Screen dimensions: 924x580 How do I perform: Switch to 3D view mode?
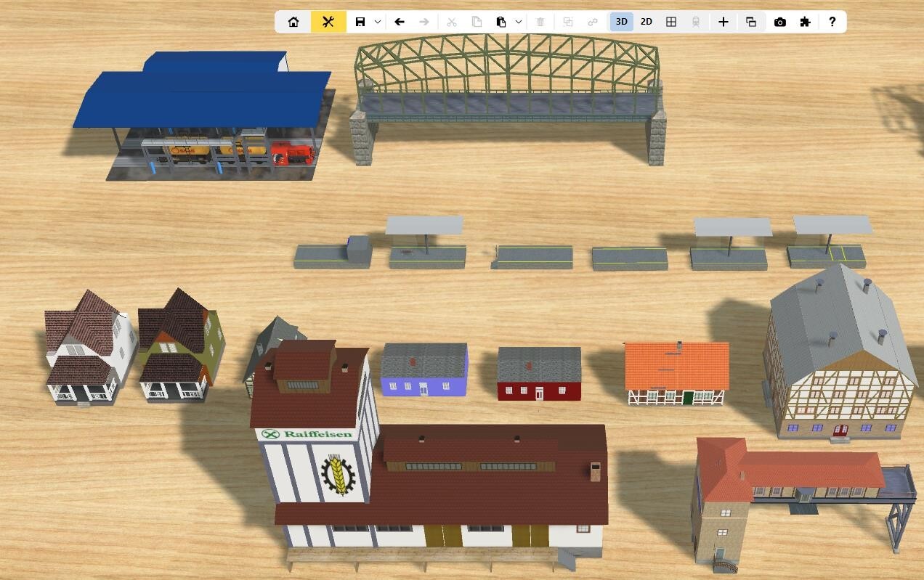pyautogui.click(x=622, y=22)
